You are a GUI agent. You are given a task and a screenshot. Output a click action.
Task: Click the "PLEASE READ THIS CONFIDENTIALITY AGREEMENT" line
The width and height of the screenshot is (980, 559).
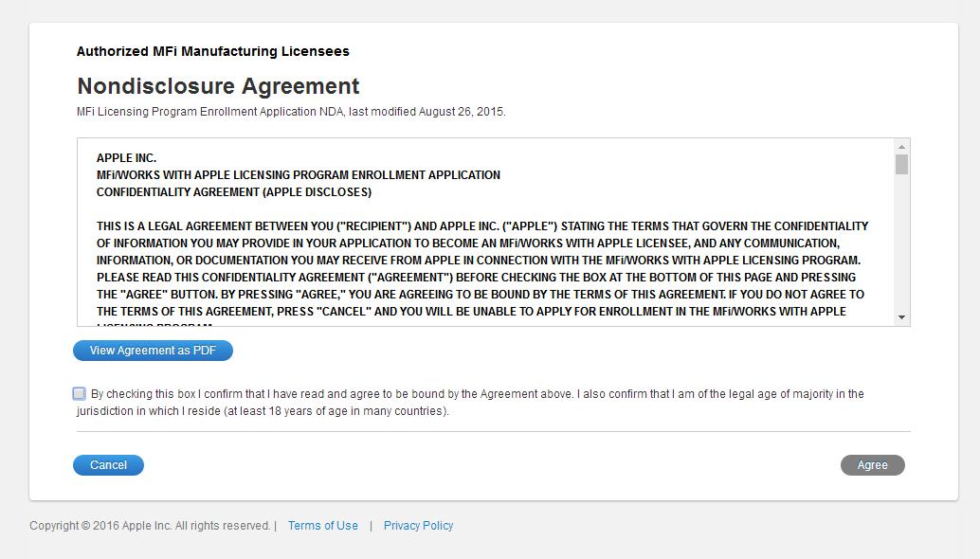click(476, 278)
